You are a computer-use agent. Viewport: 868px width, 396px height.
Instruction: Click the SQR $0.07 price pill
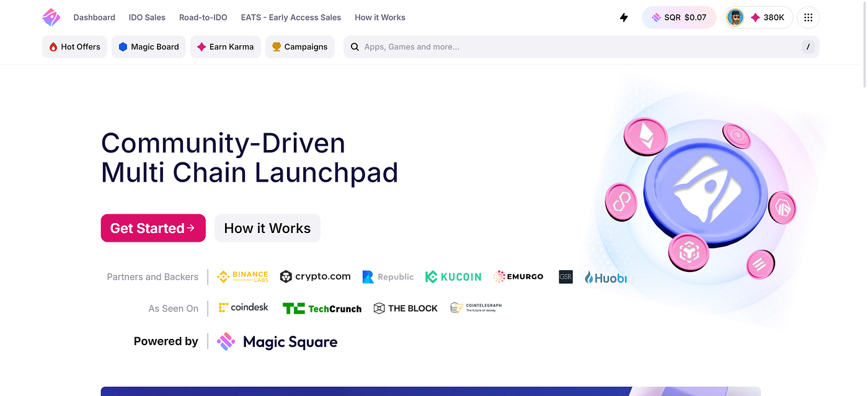pyautogui.click(x=679, y=17)
